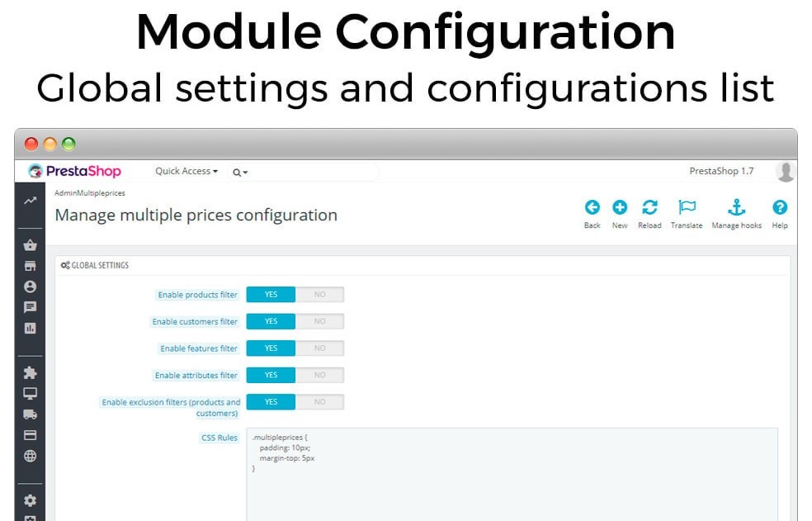This screenshot has width=812, height=521.
Task: Open the Translate flag icon
Action: 687,208
